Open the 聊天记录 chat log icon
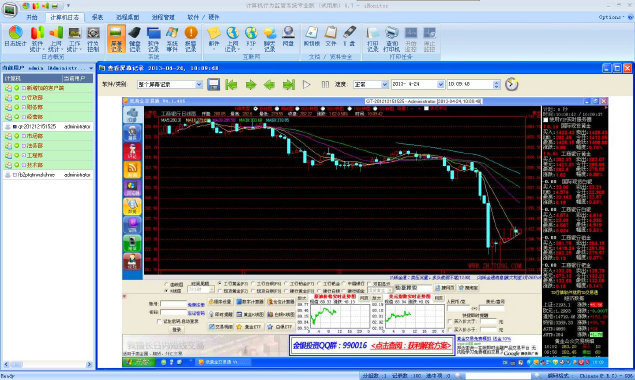 (270, 39)
